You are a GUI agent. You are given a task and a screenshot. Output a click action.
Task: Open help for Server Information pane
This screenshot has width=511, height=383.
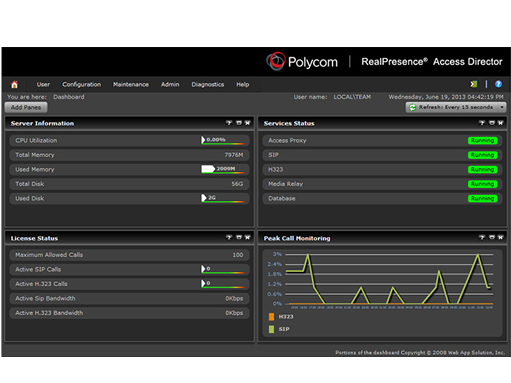[x=229, y=123]
